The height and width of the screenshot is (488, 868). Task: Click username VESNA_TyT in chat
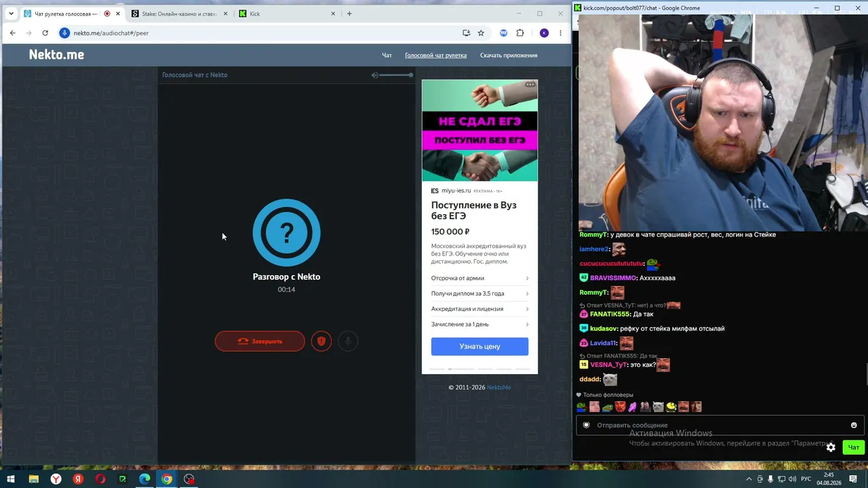tap(608, 365)
